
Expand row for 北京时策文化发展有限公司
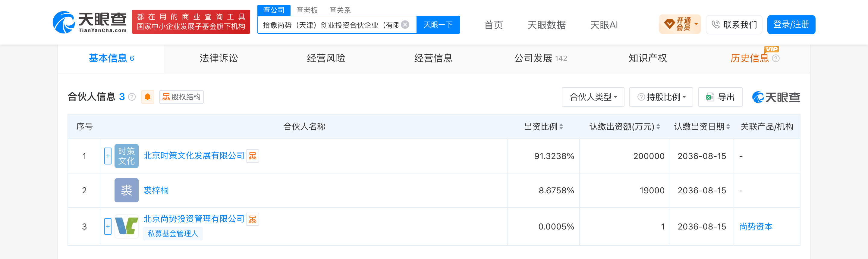[x=108, y=156]
